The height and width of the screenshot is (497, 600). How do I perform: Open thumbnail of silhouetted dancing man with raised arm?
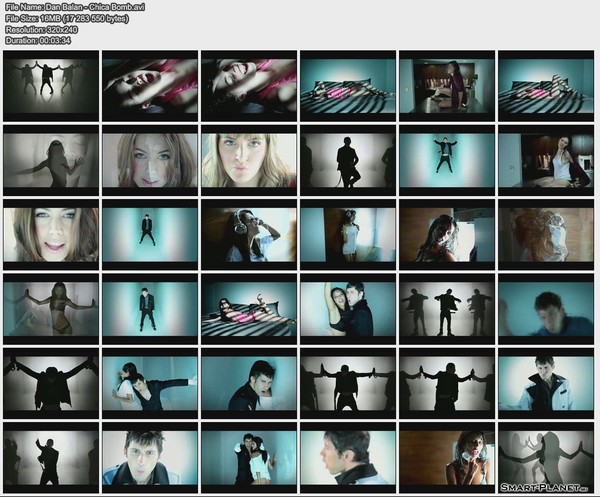(51, 458)
